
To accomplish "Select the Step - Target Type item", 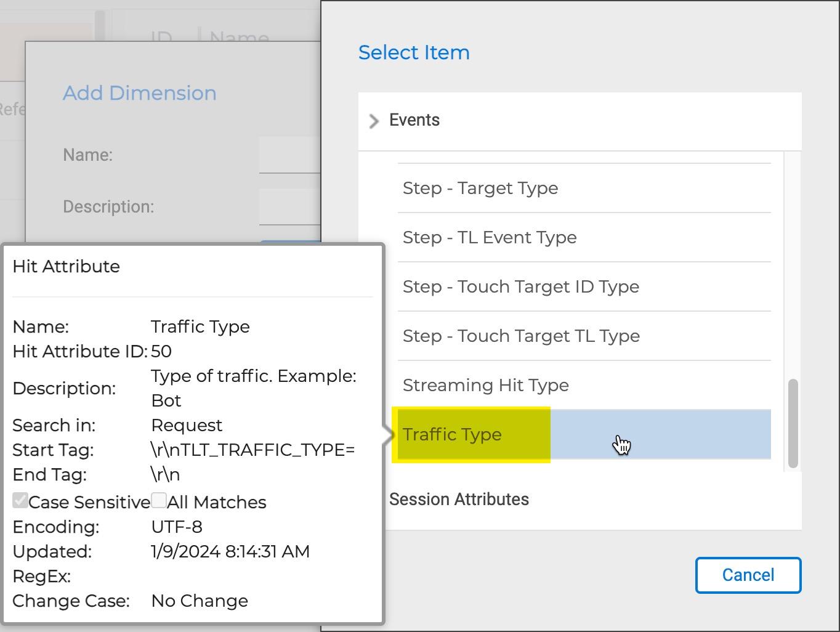I will (x=480, y=188).
